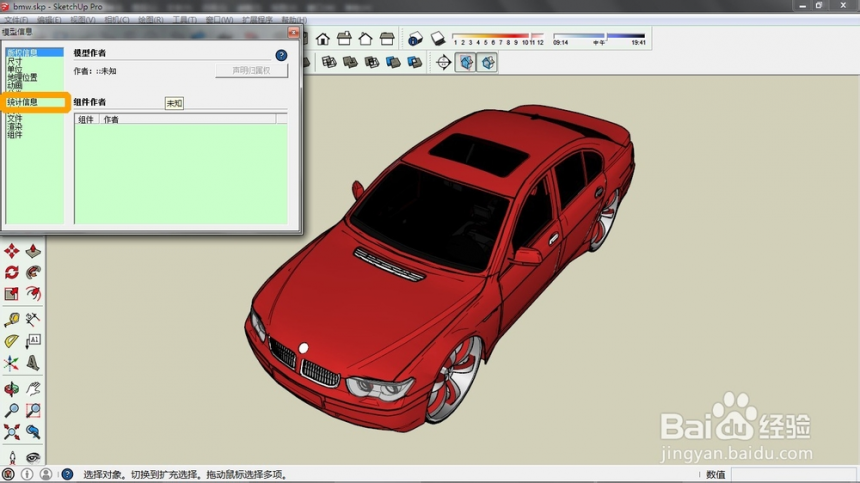Click the 声明归属权 button

[x=251, y=71]
